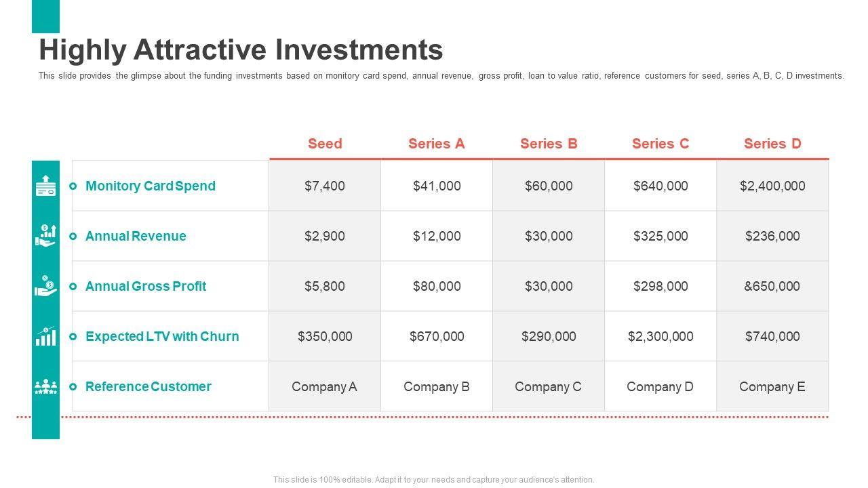868x488 pixels.
Task: Click the editable slide footer note
Action: click(434, 479)
